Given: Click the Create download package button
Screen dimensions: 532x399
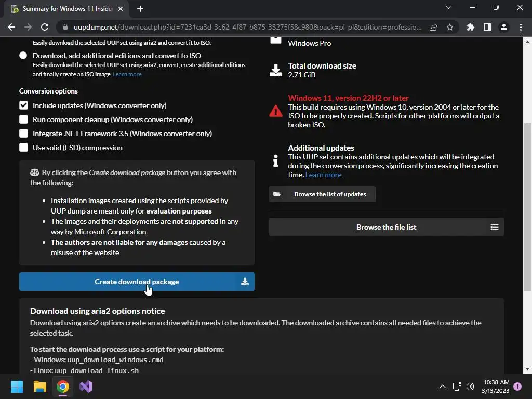Looking at the screenshot, I should click(137, 282).
